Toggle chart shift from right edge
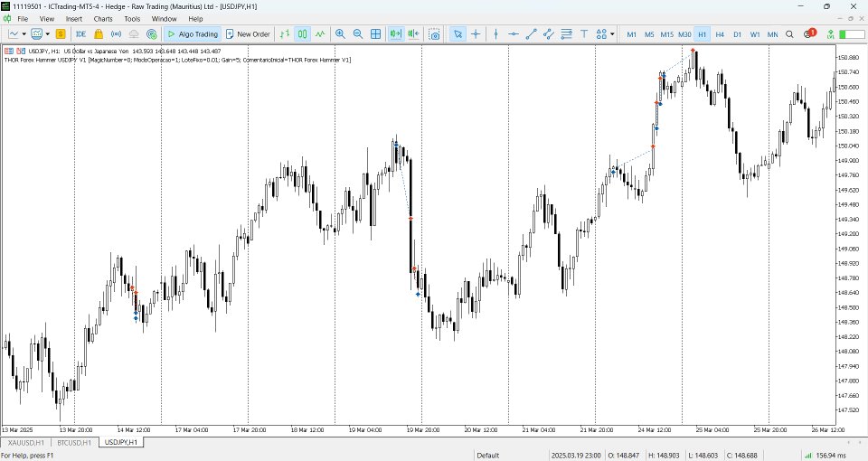Screen dimensions: 868x461 coord(413,33)
